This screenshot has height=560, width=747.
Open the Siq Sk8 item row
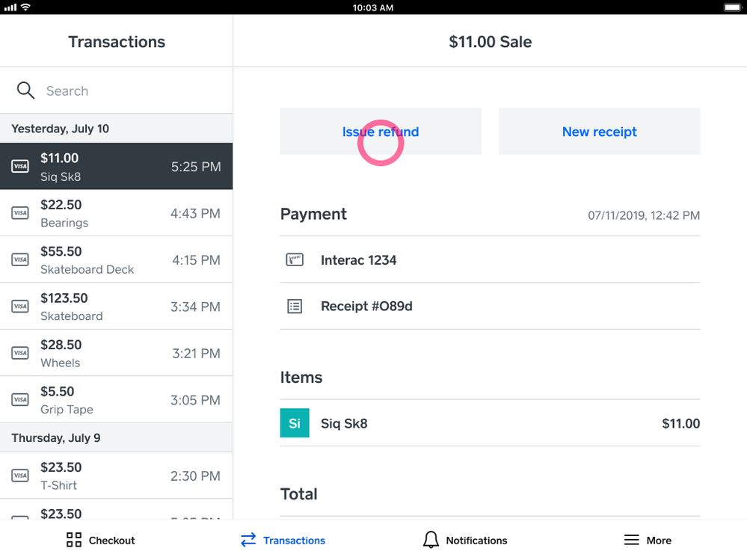[490, 423]
